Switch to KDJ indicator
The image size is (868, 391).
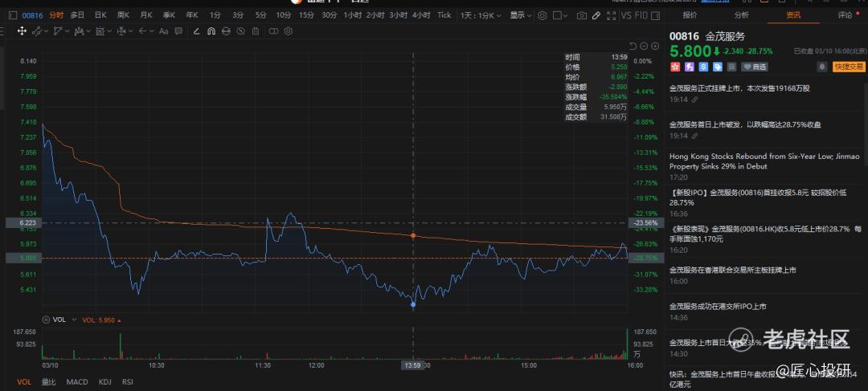tap(104, 381)
